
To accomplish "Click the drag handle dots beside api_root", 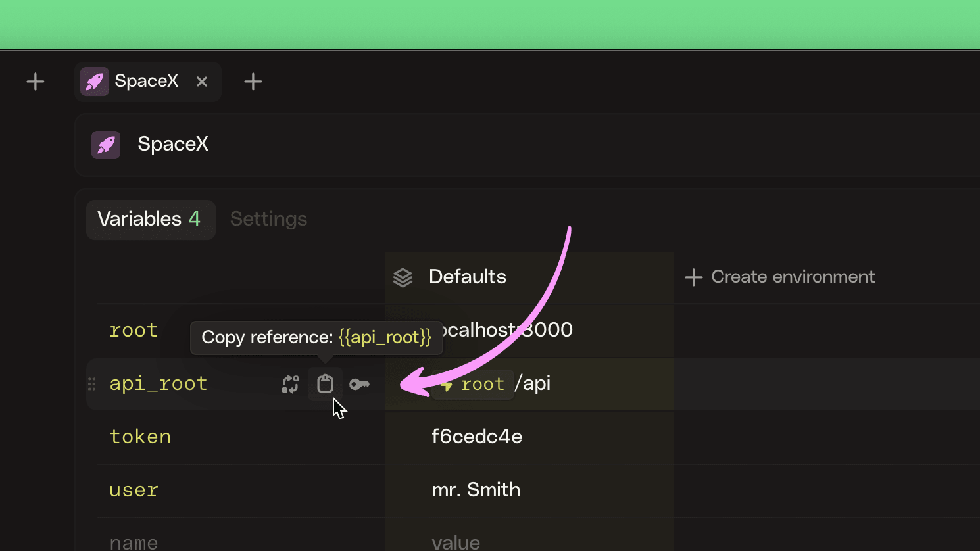I will pos(91,384).
